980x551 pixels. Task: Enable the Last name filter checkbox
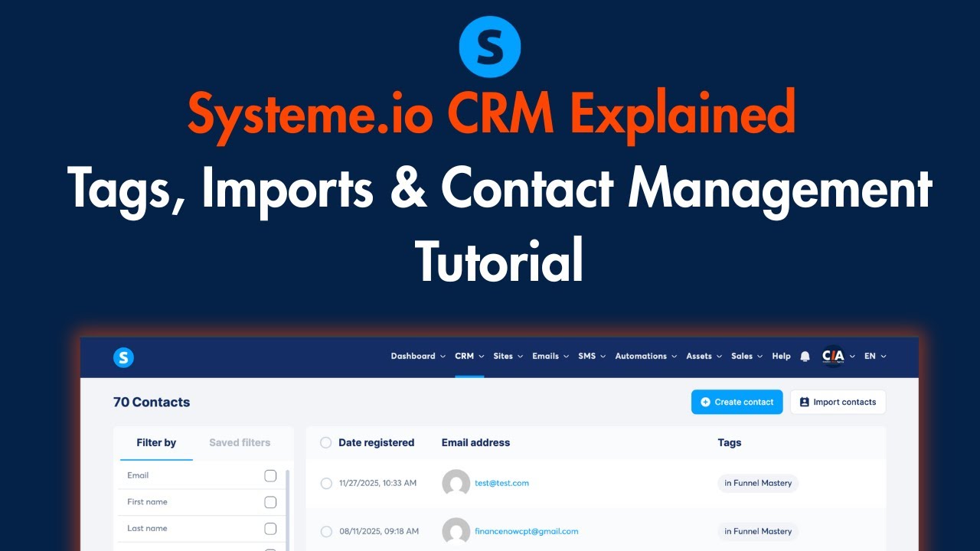(x=270, y=529)
